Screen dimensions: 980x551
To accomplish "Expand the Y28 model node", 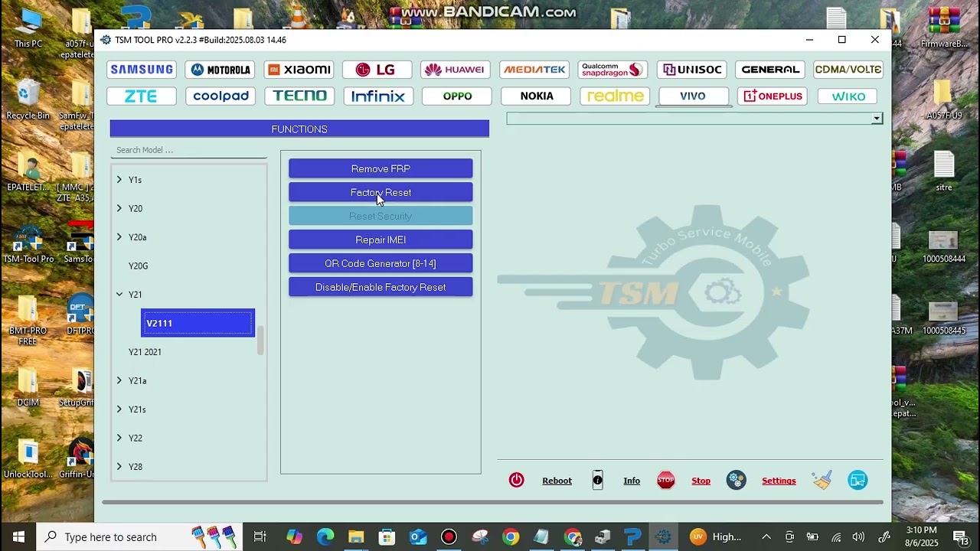I will tap(119, 467).
